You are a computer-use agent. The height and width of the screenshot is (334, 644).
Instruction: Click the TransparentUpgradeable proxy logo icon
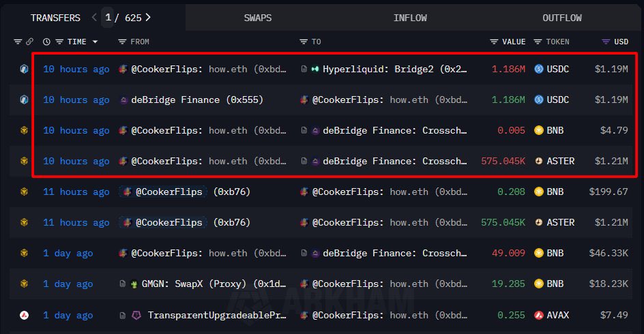click(x=136, y=315)
